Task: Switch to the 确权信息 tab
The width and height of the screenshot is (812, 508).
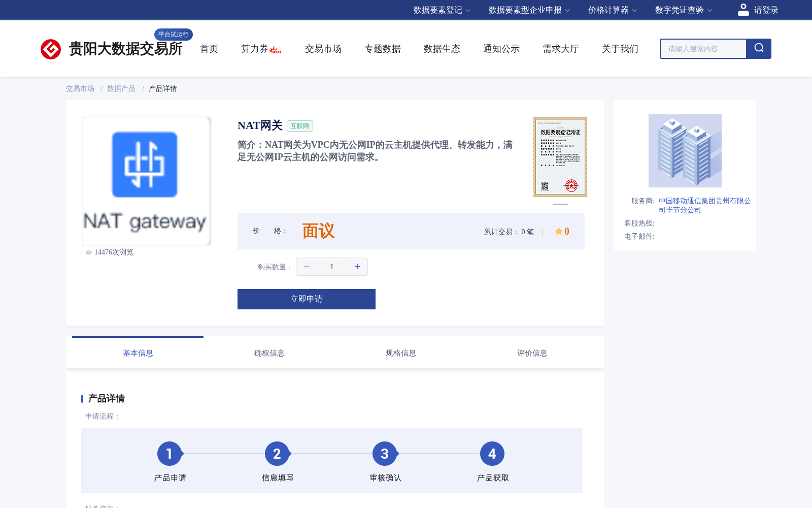Action: pyautogui.click(x=269, y=353)
